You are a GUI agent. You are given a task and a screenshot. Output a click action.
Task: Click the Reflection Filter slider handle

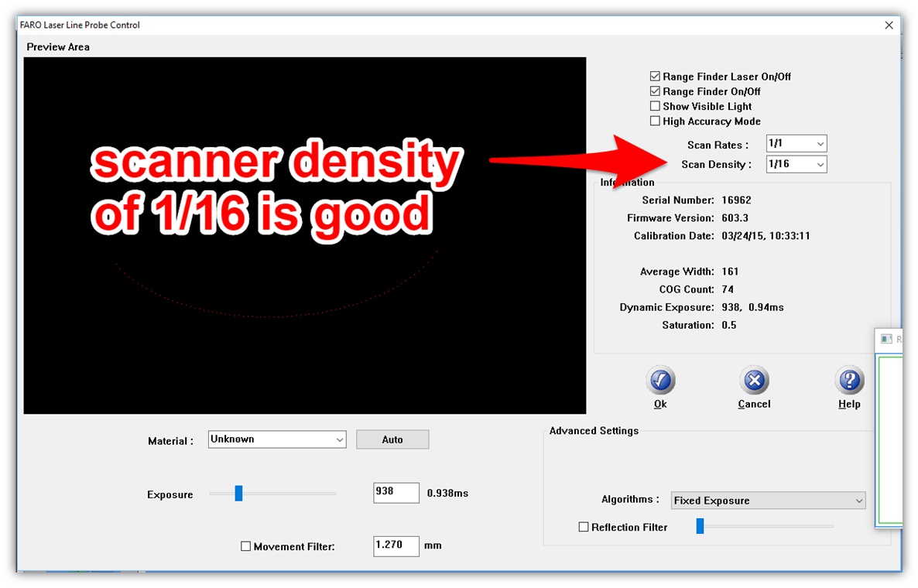coord(700,526)
